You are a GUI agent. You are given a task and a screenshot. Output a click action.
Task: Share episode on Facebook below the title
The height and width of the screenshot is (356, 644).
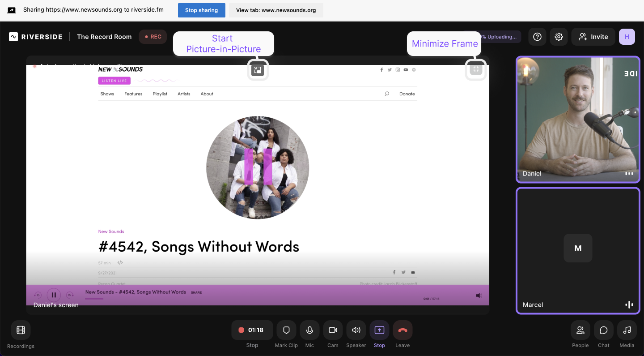(x=394, y=272)
